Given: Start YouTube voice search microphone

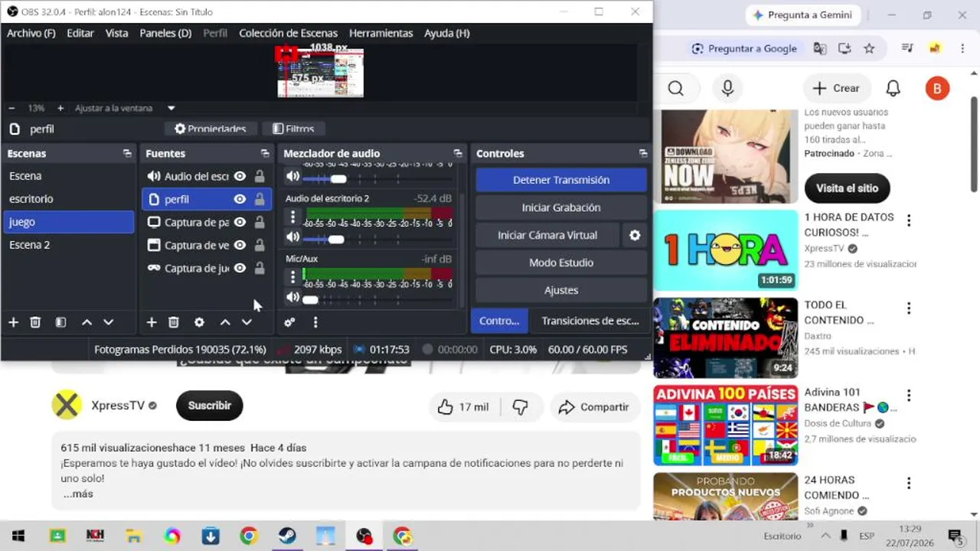Looking at the screenshot, I should coord(728,88).
